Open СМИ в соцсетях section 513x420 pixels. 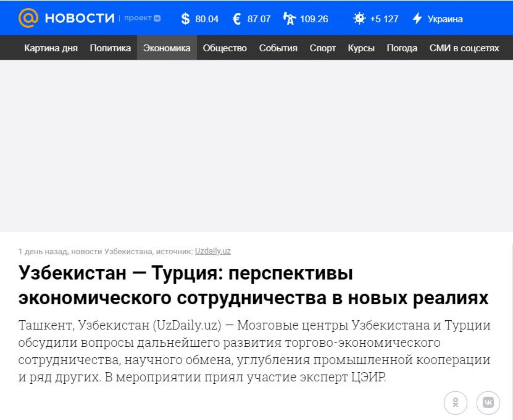tap(464, 48)
